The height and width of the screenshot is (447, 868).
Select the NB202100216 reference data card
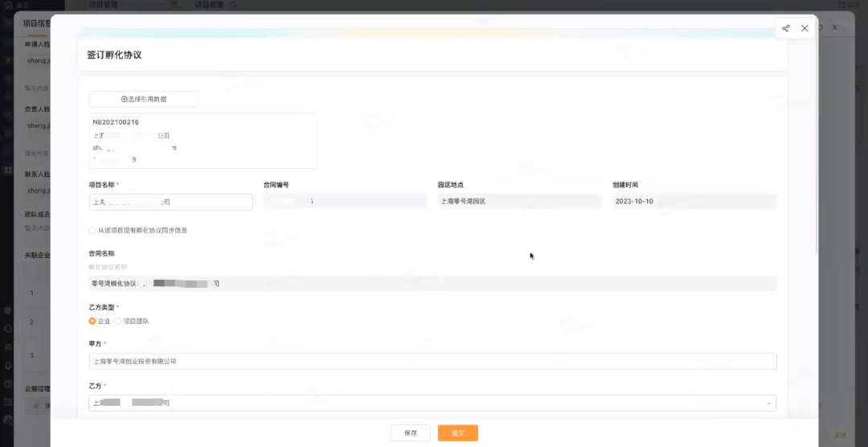203,141
